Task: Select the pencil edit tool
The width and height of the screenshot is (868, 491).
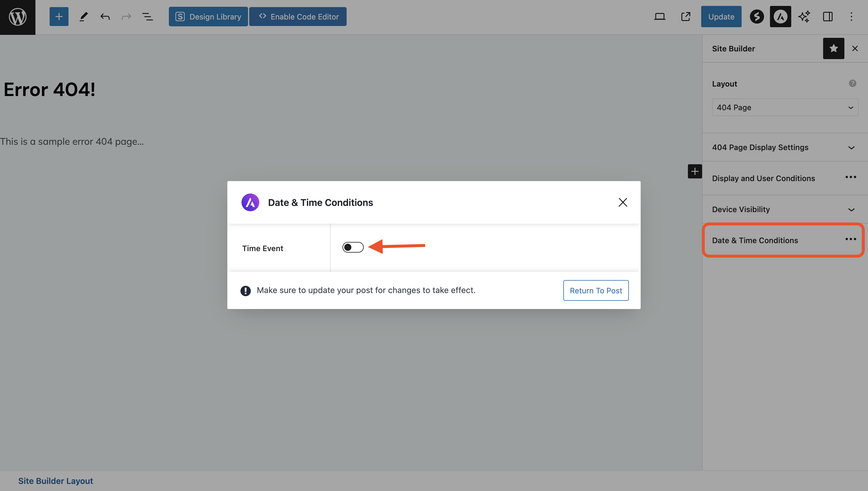Action: click(84, 17)
